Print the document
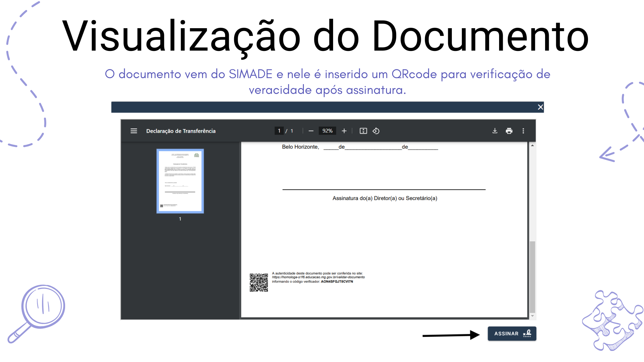Screen dimensions: 644x362 (509, 131)
